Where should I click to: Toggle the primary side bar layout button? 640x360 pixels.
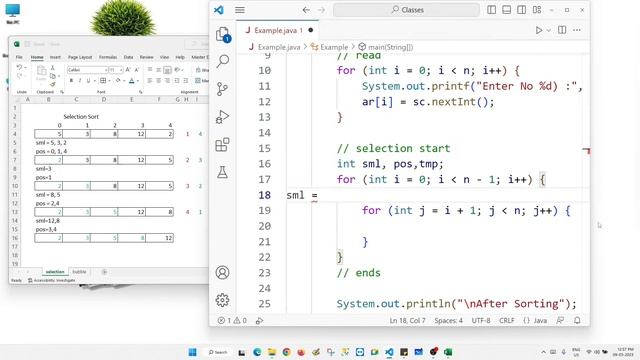coord(491,10)
